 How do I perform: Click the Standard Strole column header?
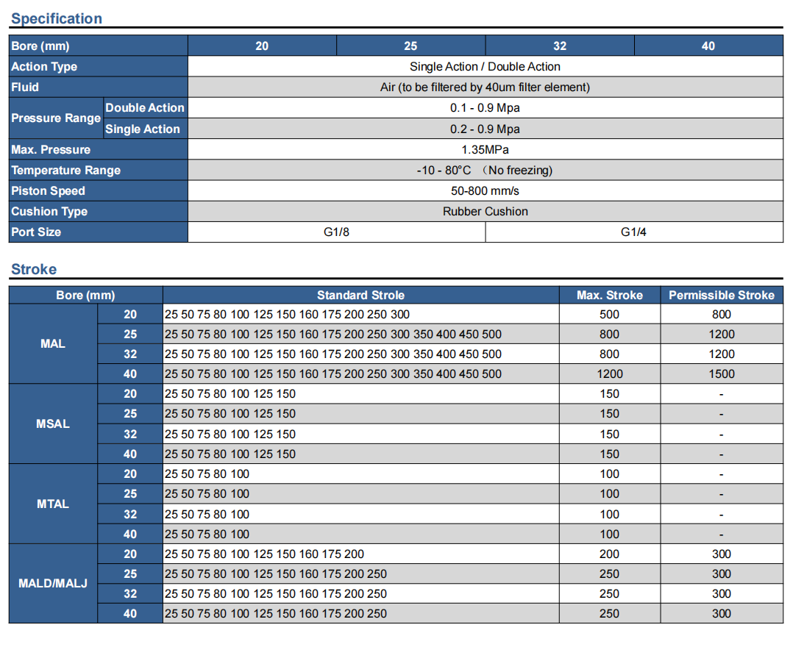click(x=360, y=296)
